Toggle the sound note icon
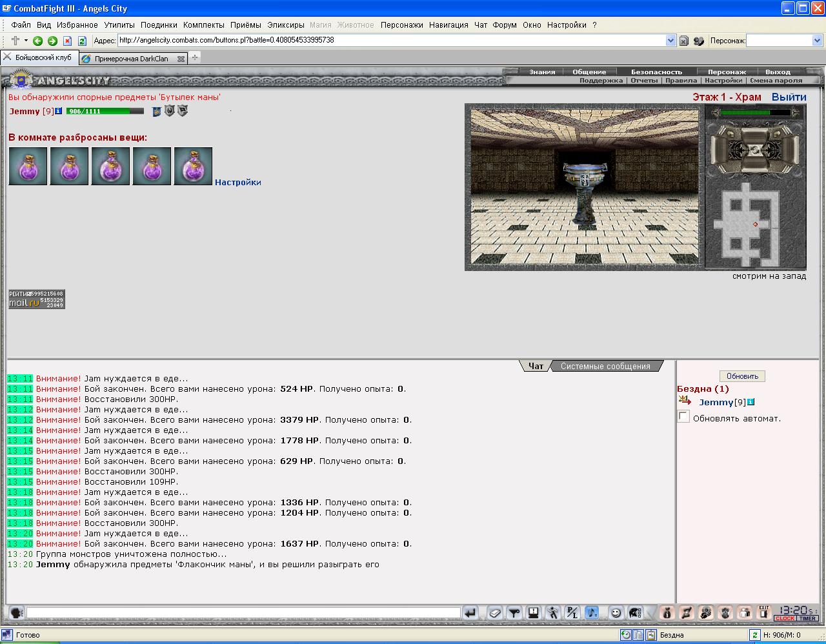 592,612
